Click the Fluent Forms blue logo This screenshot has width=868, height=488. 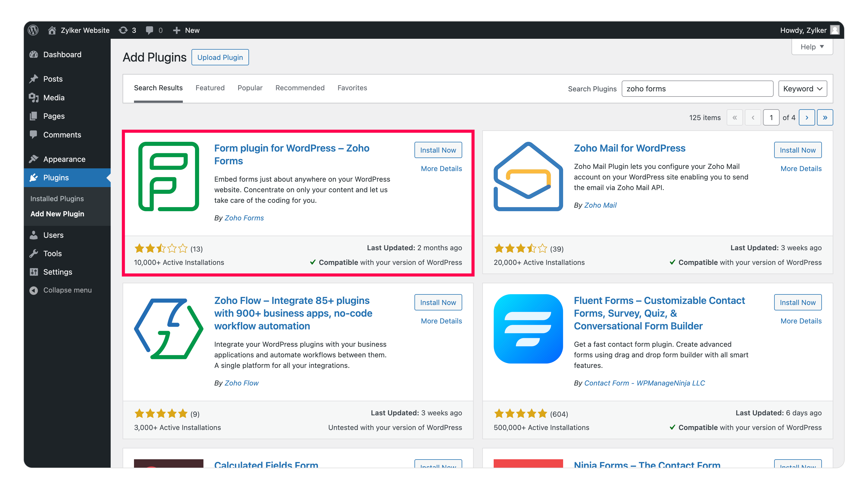[x=528, y=329]
